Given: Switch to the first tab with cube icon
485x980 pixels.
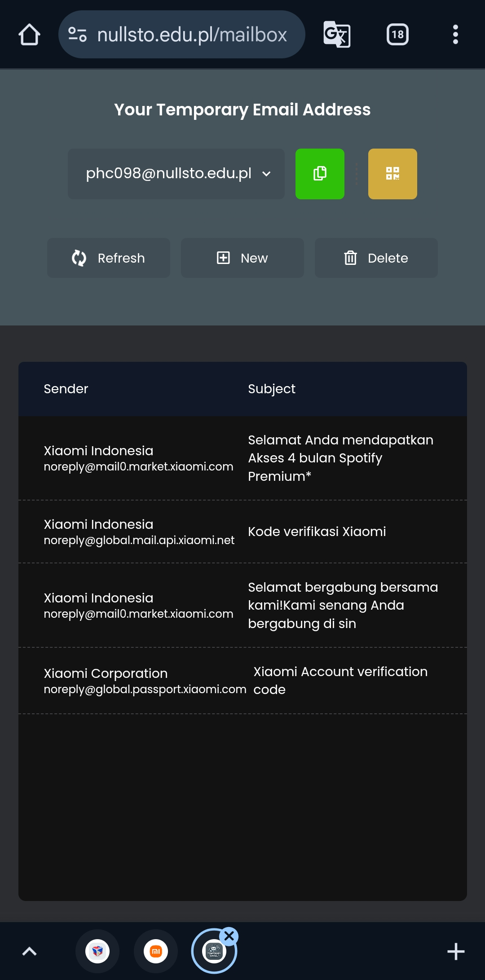Looking at the screenshot, I should click(97, 951).
